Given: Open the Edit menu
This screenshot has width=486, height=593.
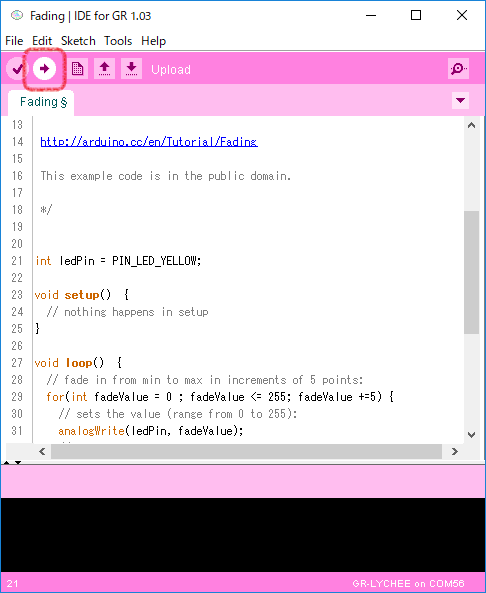Looking at the screenshot, I should 42,41.
